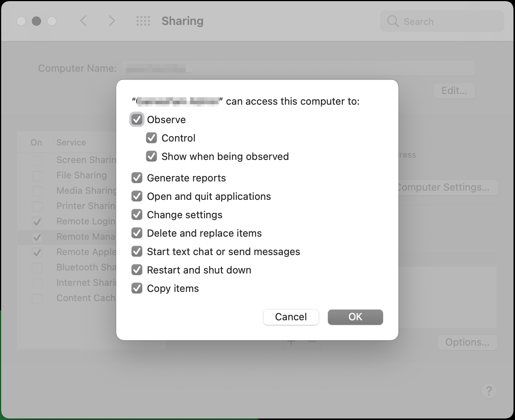Select the Remote Login service row

67,221
